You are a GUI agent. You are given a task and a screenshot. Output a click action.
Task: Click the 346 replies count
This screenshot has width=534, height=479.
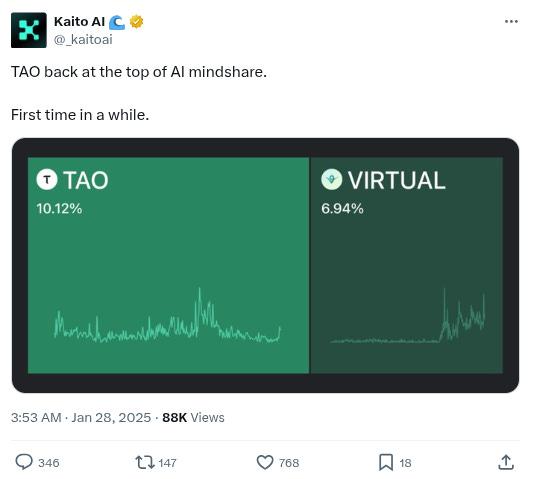pos(49,463)
